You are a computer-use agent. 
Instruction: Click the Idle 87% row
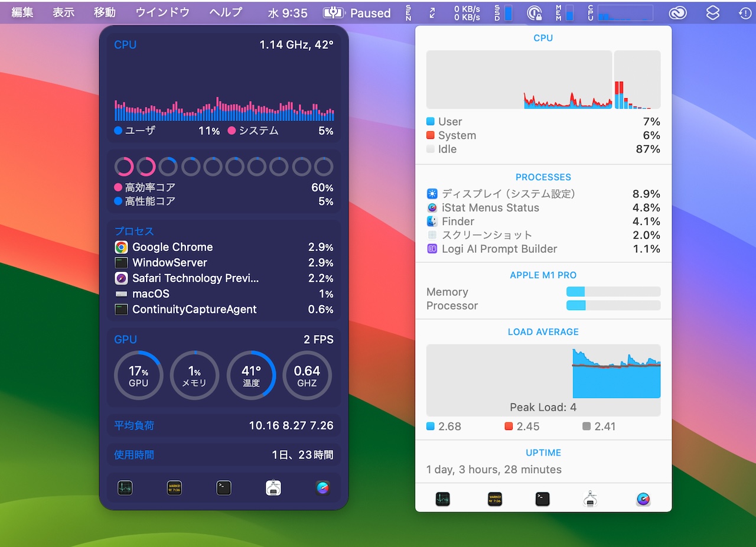click(x=543, y=149)
